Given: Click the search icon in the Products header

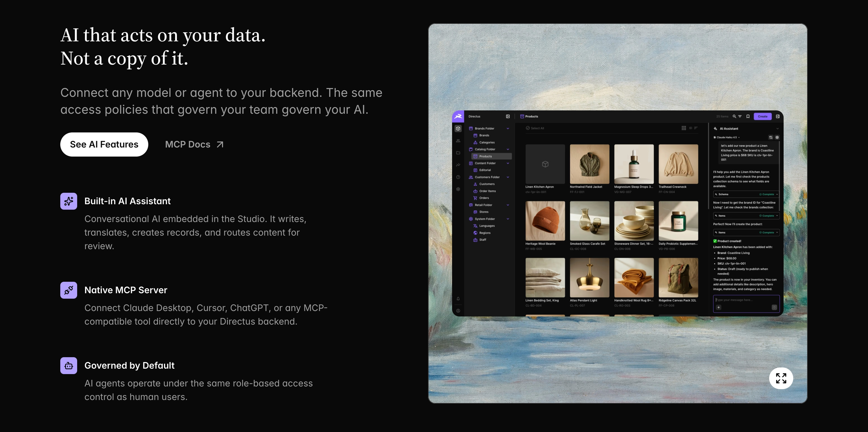Looking at the screenshot, I should (734, 116).
